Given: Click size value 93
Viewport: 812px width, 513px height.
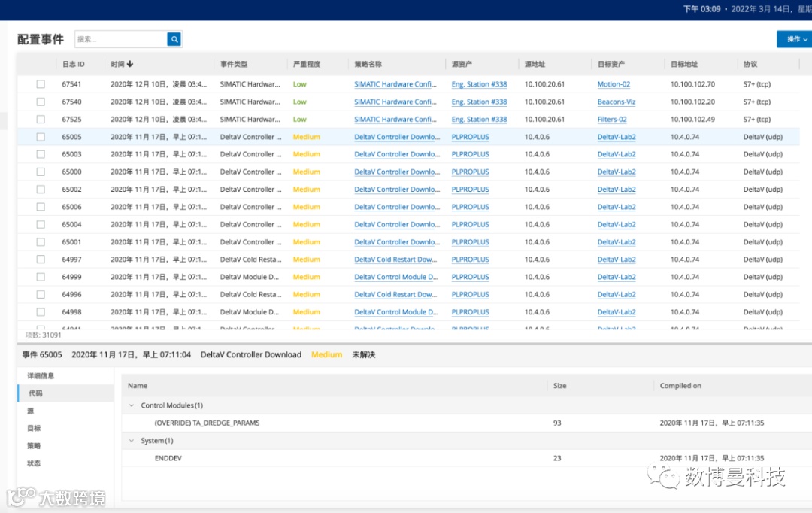Looking at the screenshot, I should (x=557, y=423).
